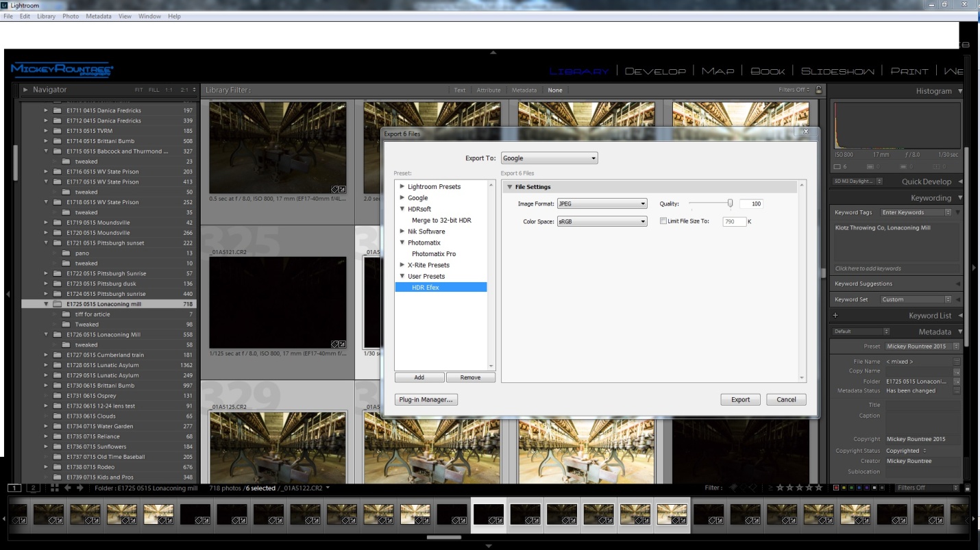Screen dimensions: 980x550
Task: Click the folder icon for pano subfolder
Action: [x=66, y=253]
